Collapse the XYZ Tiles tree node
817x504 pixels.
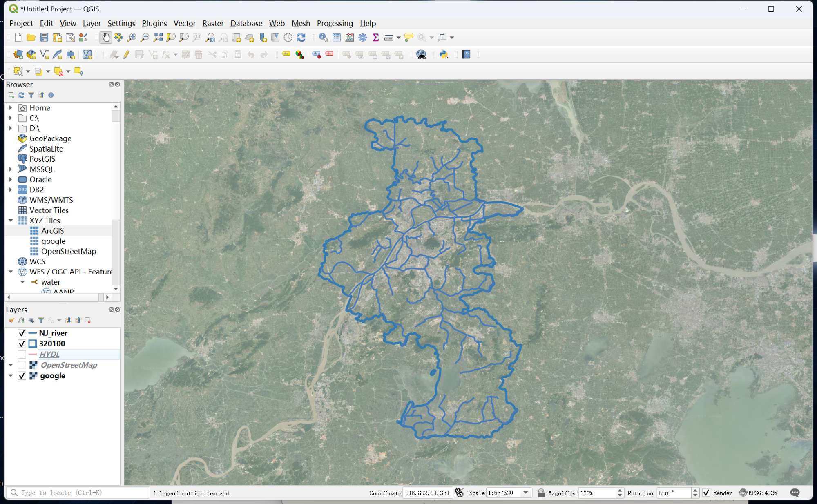click(11, 221)
